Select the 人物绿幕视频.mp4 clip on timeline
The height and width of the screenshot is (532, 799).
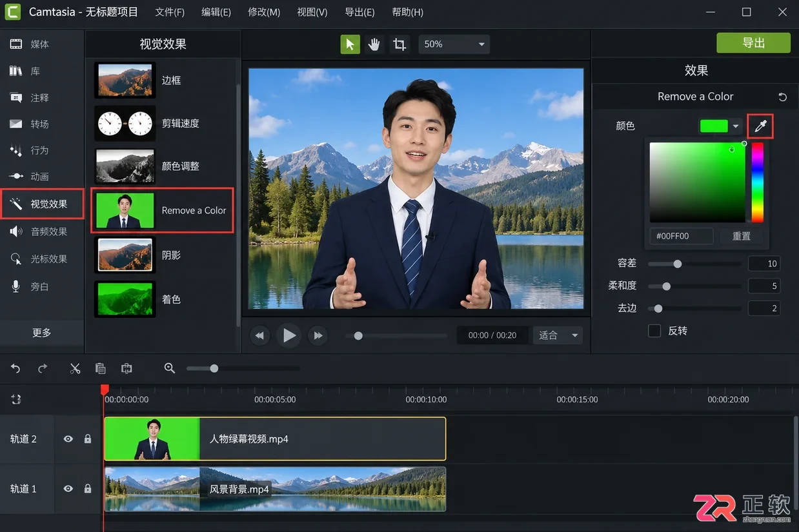[275, 438]
